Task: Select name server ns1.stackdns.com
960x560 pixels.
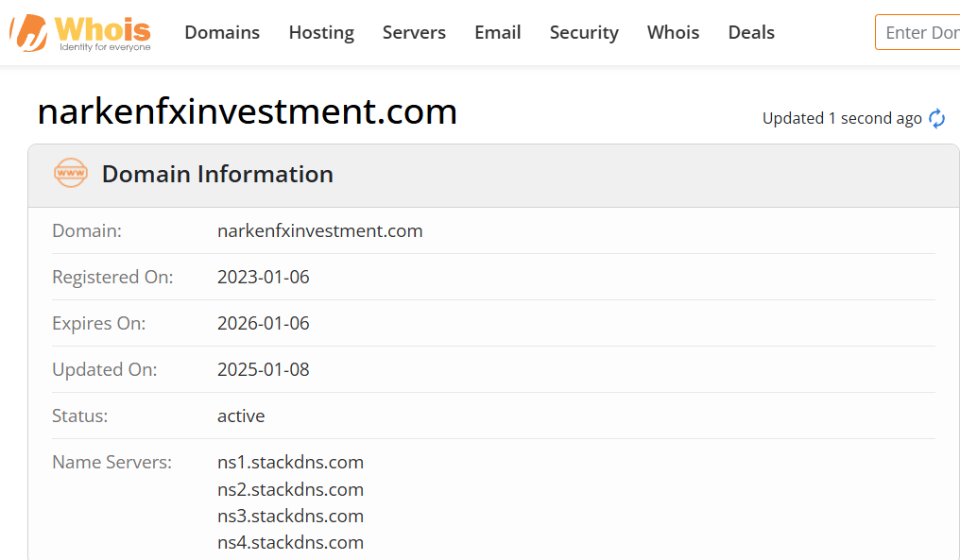Action: tap(290, 462)
